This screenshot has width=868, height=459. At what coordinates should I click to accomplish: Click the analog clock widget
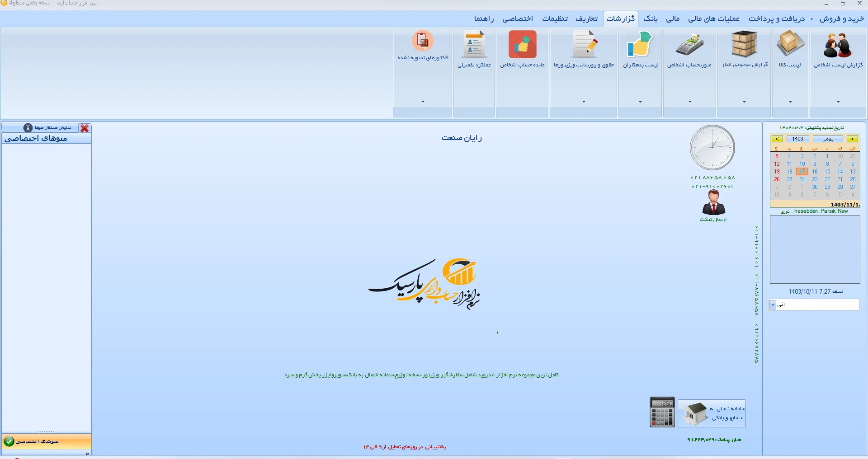[x=712, y=148]
